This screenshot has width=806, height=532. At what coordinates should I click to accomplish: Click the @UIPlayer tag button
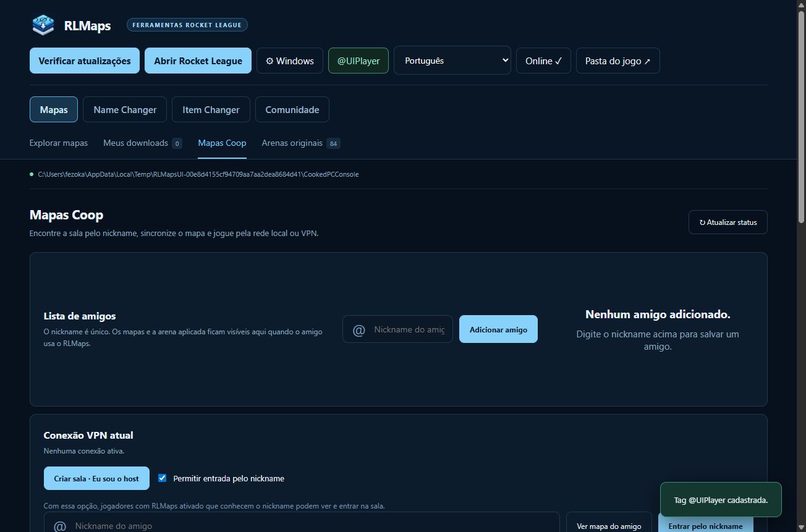[x=358, y=61]
